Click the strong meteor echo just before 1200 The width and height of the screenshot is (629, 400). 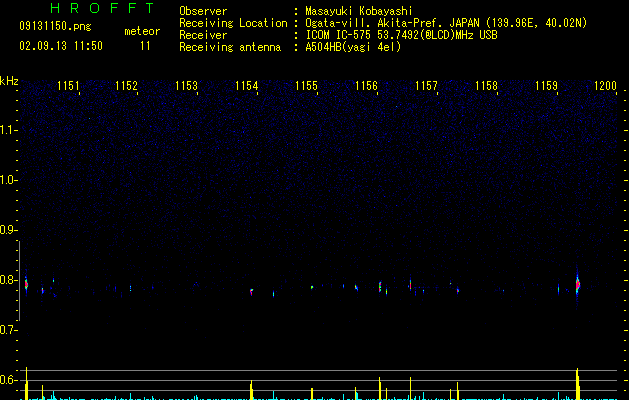578,285
